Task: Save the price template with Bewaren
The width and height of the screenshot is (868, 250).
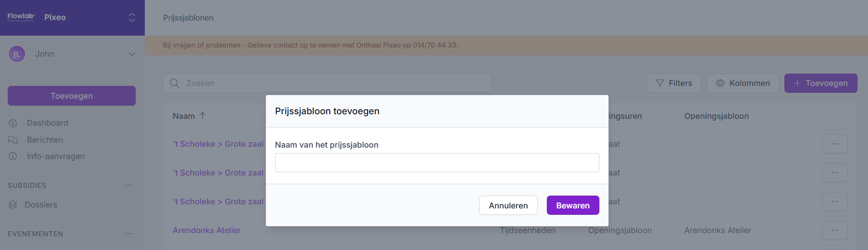Action: 572,205
